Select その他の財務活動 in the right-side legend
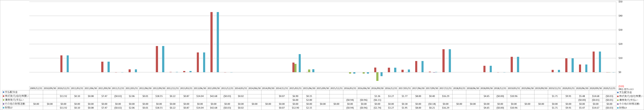 coord(629,104)
